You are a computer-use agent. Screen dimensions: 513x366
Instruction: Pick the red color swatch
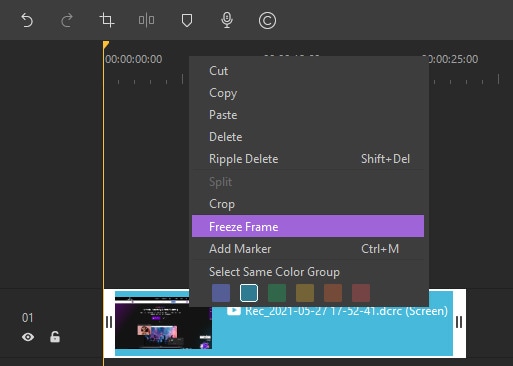361,293
